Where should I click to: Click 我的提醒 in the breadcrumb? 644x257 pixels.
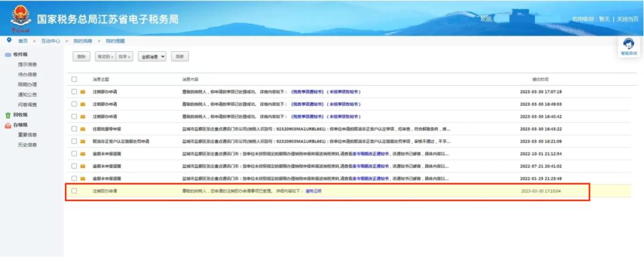pos(115,41)
